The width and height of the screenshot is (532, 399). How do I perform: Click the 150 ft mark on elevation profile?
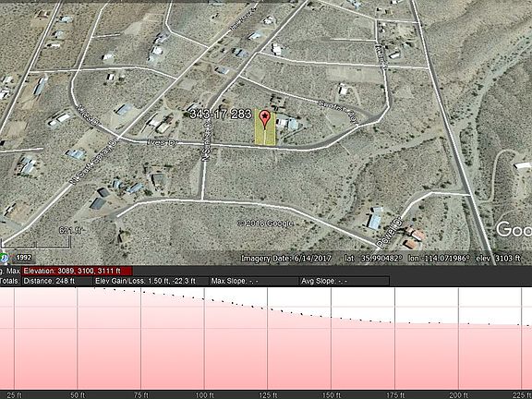[x=332, y=395]
